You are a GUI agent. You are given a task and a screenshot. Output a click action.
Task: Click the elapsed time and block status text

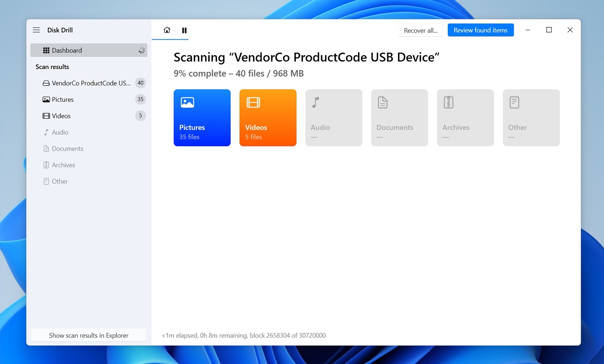(244, 335)
